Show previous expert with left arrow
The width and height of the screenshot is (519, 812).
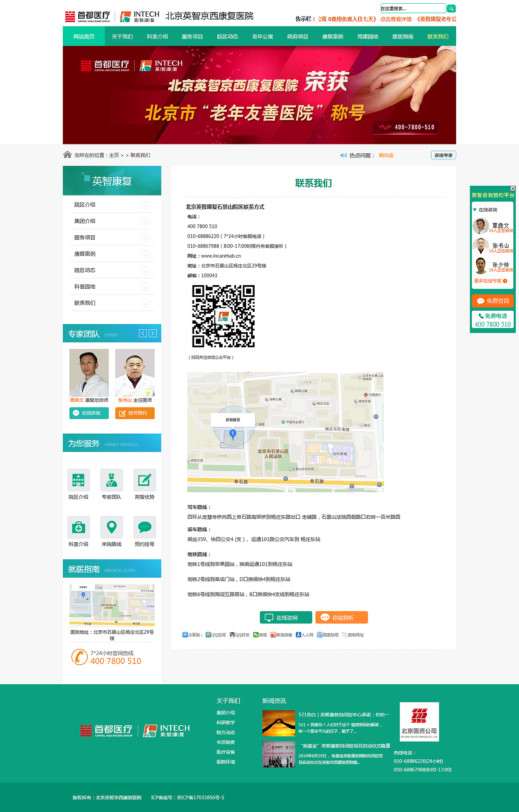coord(143,333)
